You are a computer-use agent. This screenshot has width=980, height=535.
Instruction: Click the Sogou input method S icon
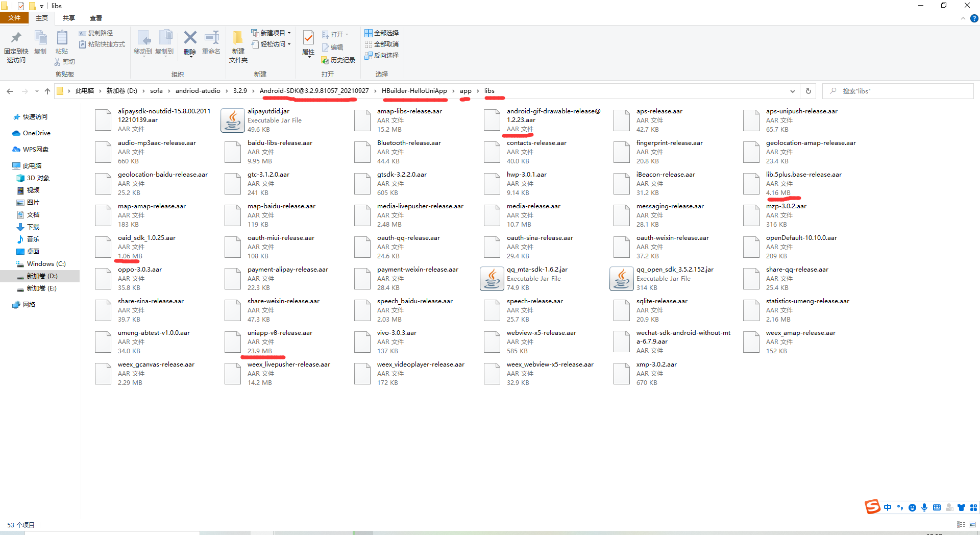coord(872,507)
